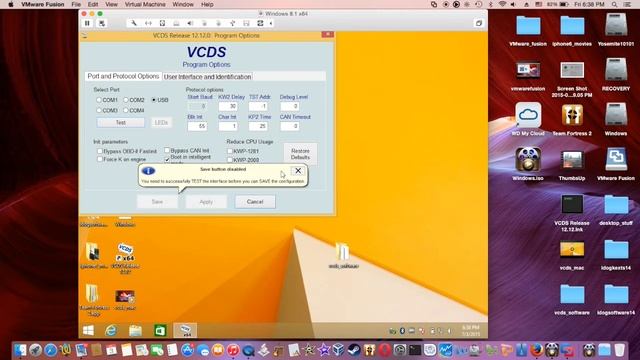This screenshot has height=360, width=640.
Task: Open the Windows Start button
Action: 88,330
